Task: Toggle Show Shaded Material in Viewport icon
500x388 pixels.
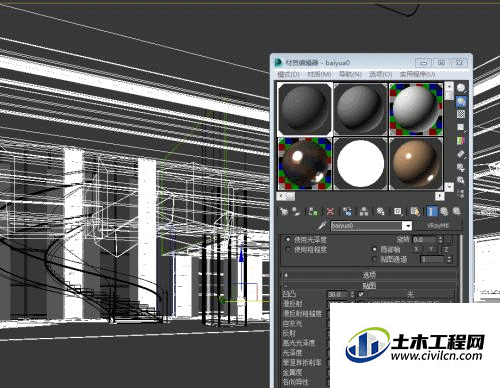Action: point(415,211)
